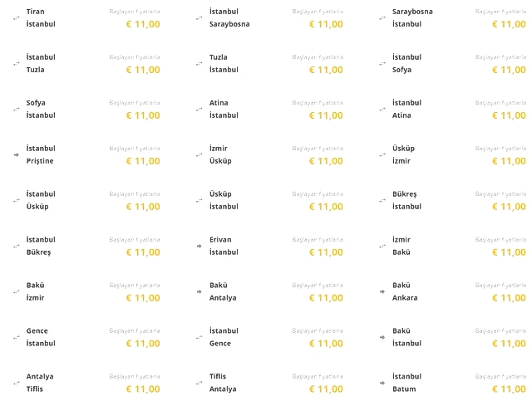Click the one-way arrow icon beside İstanbul–Batum
The width and height of the screenshot is (532, 401).
click(x=382, y=383)
